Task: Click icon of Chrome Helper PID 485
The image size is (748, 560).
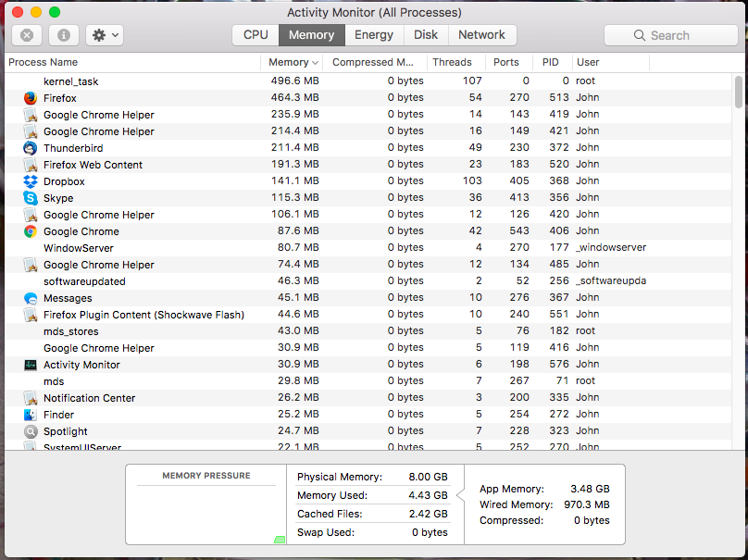Action: [31, 265]
